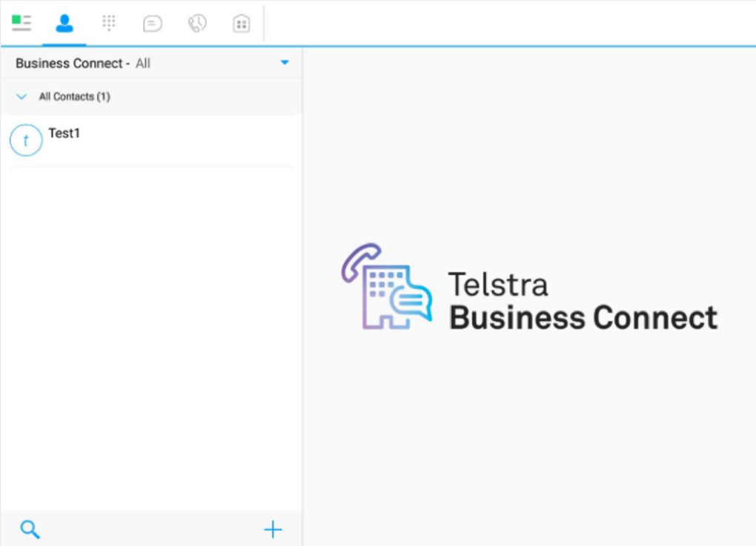
Task: View Call History via phone-clock icon
Action: 196,22
